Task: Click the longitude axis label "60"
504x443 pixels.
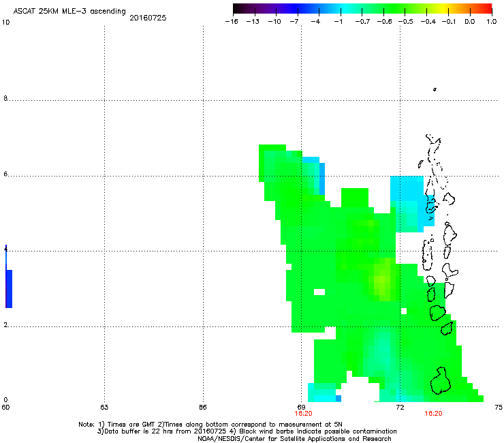Action: 5,408
